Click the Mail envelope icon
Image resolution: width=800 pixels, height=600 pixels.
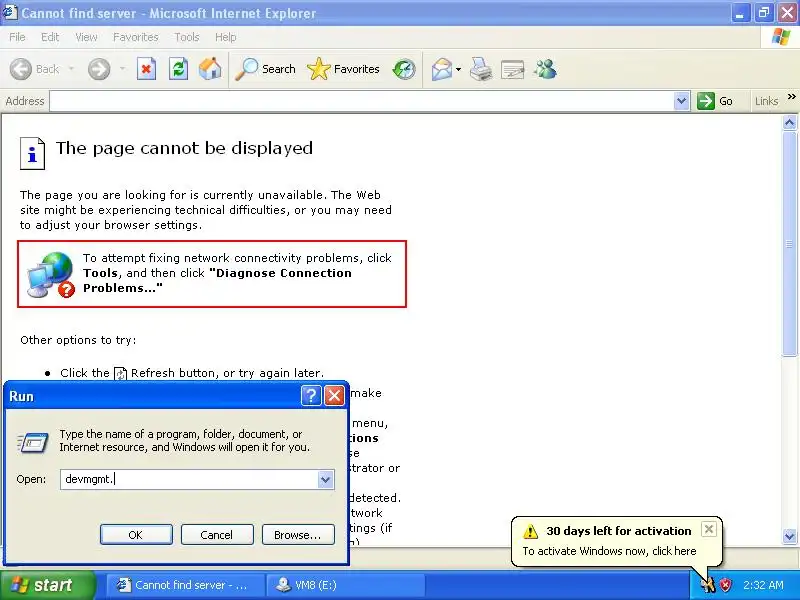point(442,69)
